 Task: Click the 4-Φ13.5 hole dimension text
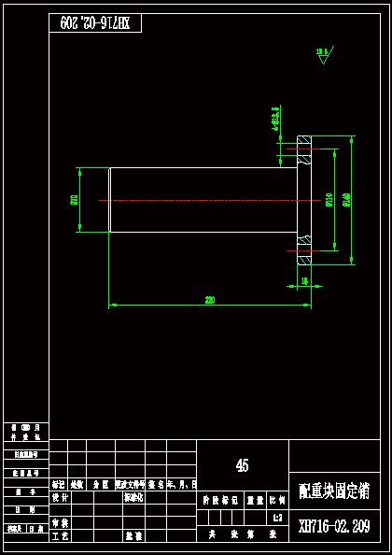[x=275, y=120]
